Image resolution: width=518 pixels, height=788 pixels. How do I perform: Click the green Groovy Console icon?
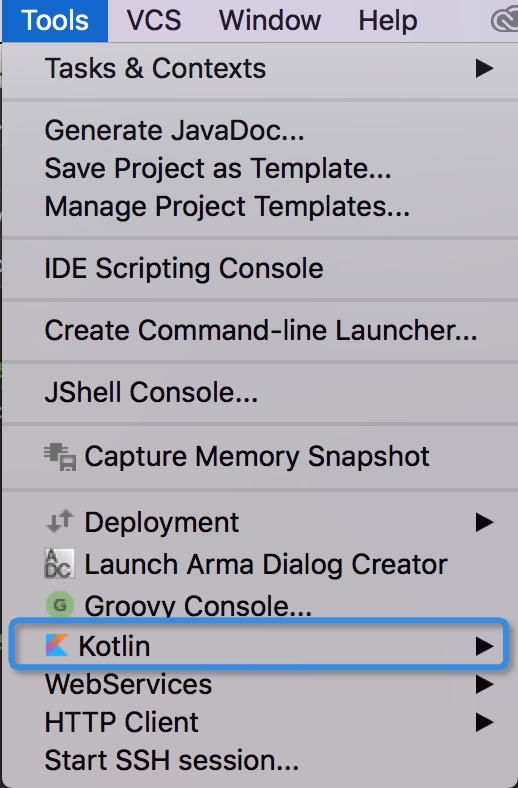pos(60,605)
